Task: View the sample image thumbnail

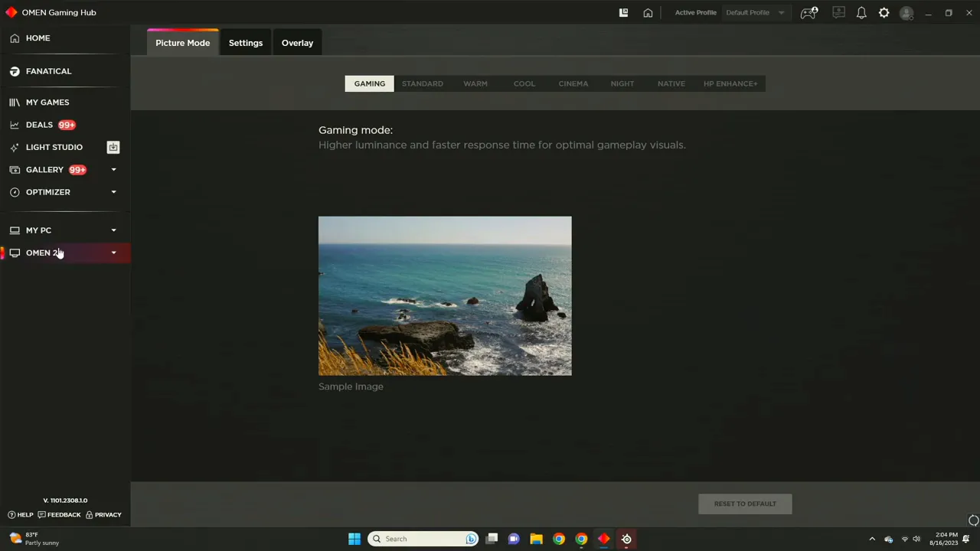Action: click(444, 296)
